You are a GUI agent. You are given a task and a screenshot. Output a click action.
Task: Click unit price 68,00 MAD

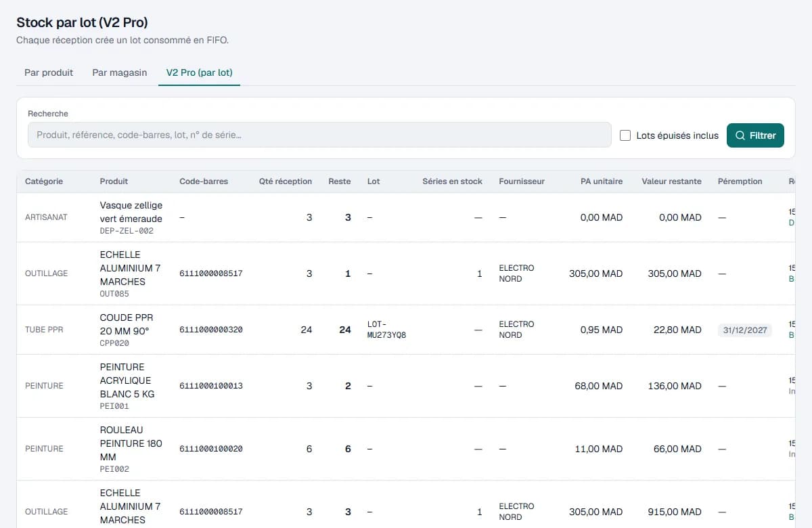pos(599,386)
